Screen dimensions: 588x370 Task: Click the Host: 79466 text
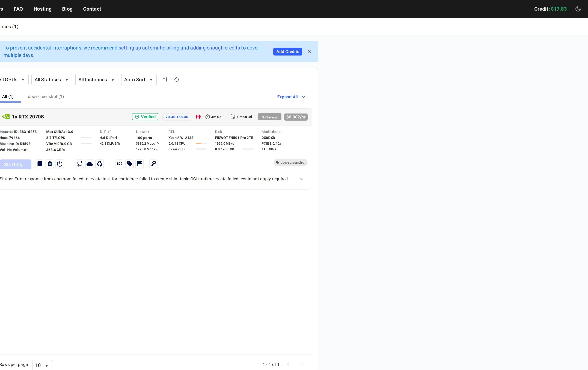click(10, 138)
